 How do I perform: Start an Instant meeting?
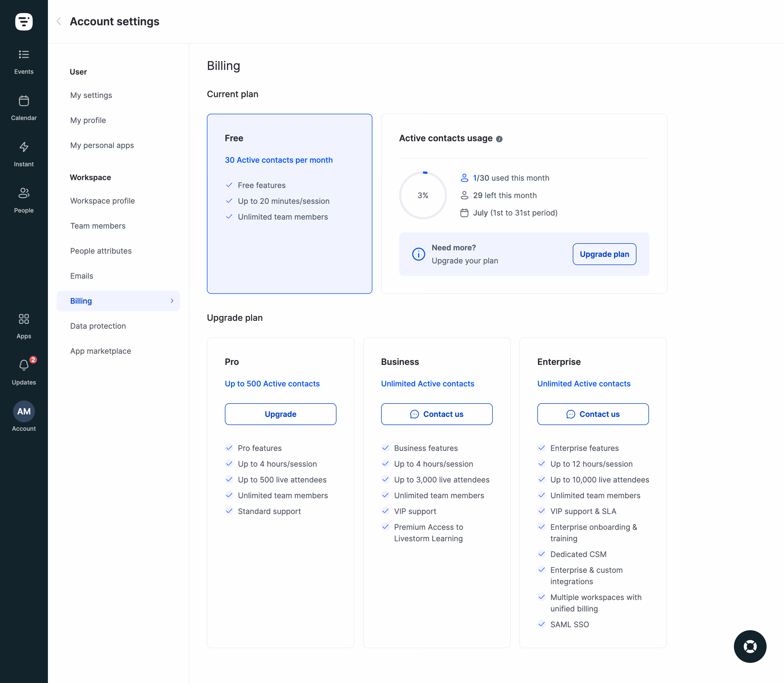pyautogui.click(x=24, y=154)
